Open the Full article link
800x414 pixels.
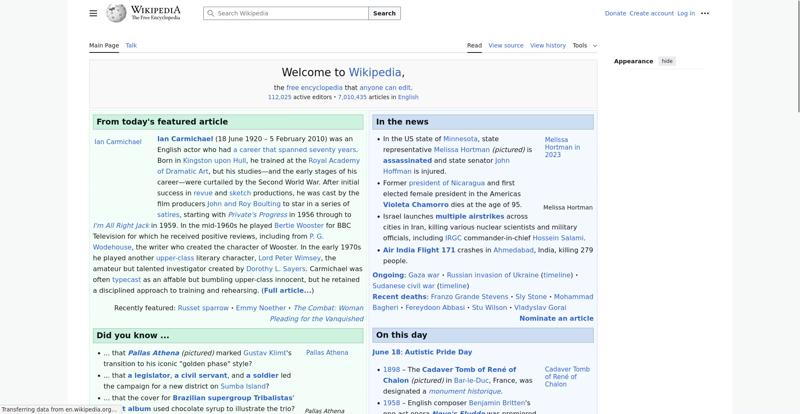[x=287, y=290]
